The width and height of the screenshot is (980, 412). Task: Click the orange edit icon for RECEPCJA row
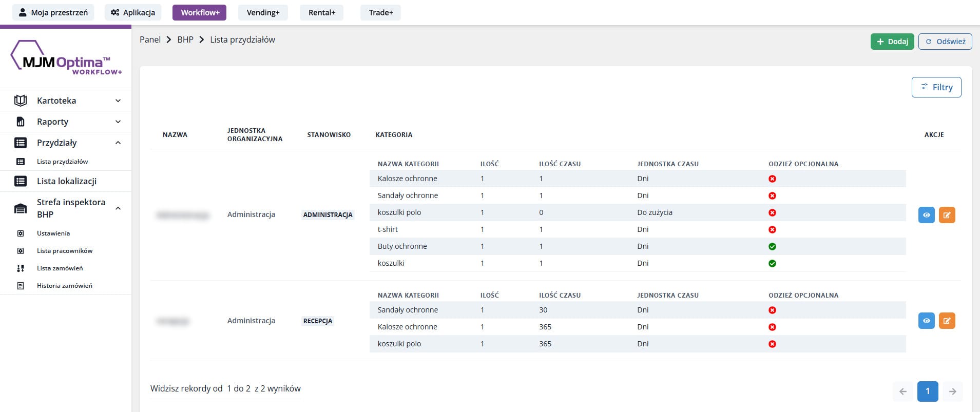[947, 321]
